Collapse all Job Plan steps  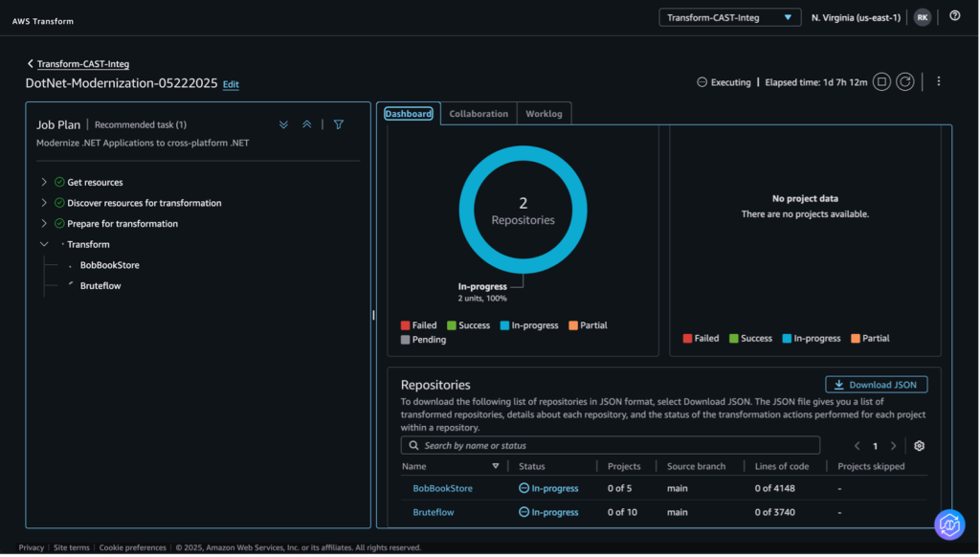tap(306, 123)
